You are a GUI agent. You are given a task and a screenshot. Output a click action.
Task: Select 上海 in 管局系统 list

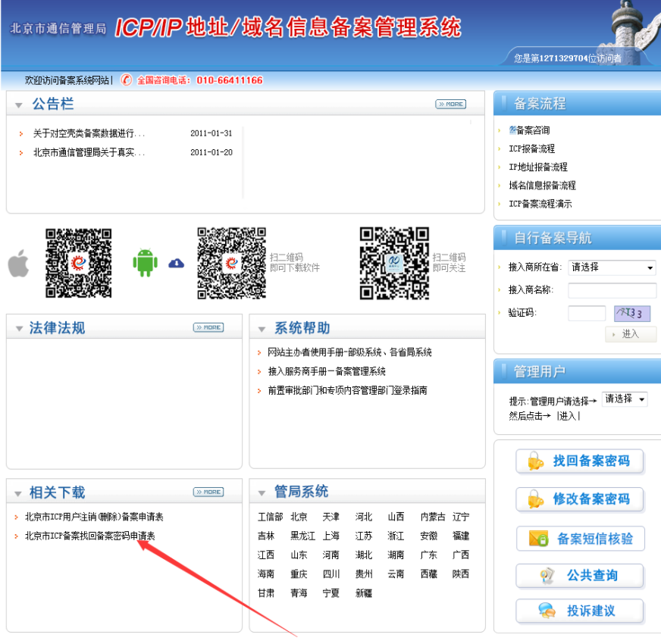pyautogui.click(x=330, y=536)
